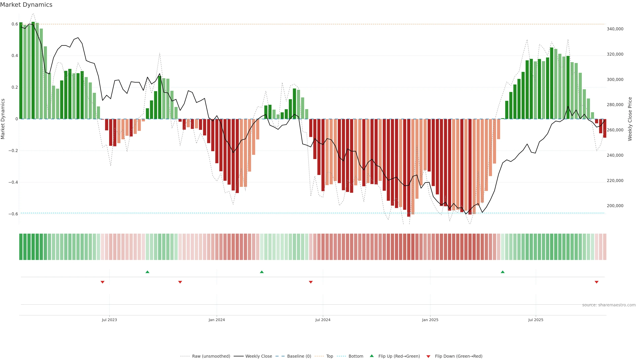Click the Bottom legend label

pyautogui.click(x=356, y=356)
